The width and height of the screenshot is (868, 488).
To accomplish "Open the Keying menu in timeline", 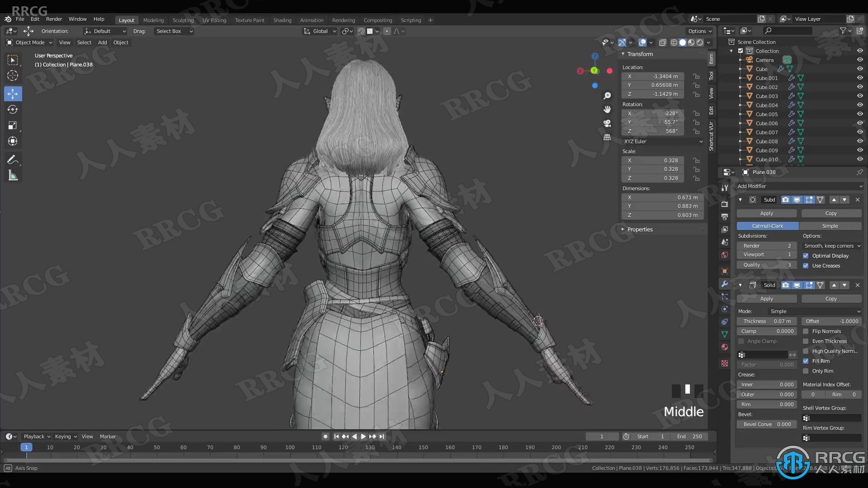I will point(66,436).
